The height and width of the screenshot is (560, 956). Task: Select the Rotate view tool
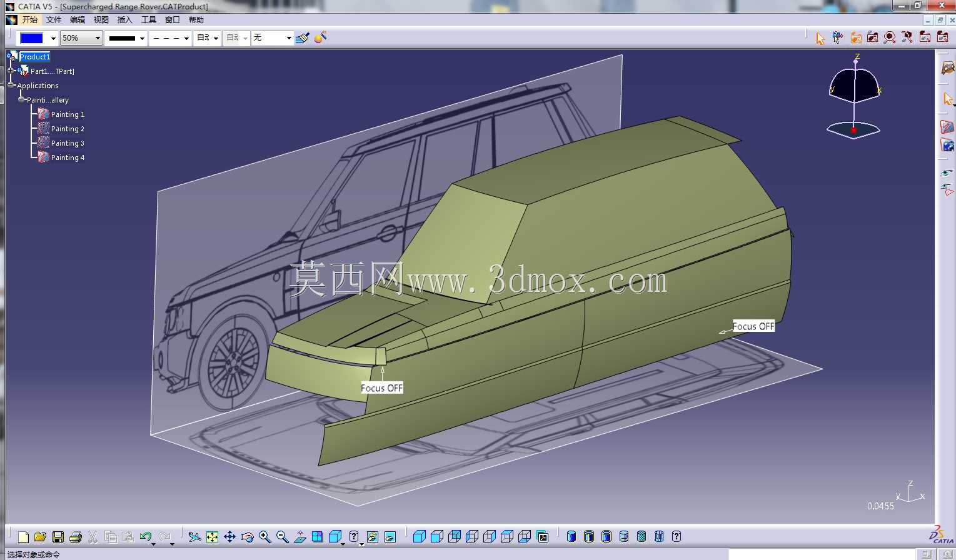[248, 537]
